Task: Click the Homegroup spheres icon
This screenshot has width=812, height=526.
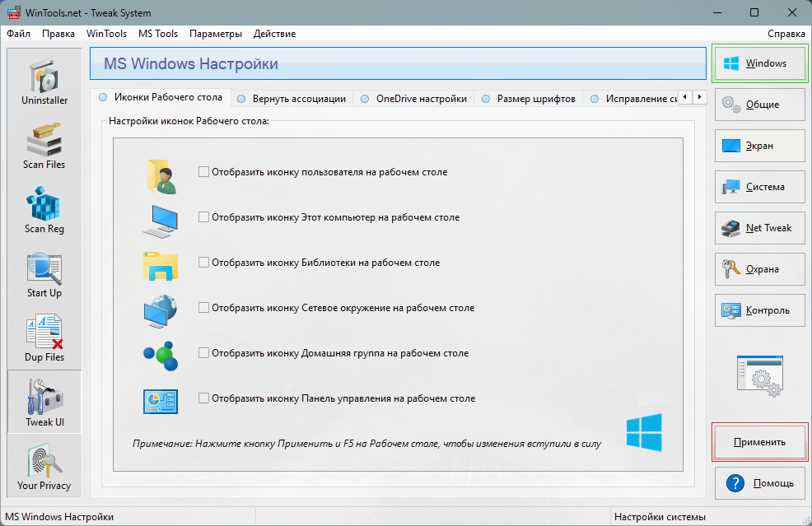Action: click(161, 356)
